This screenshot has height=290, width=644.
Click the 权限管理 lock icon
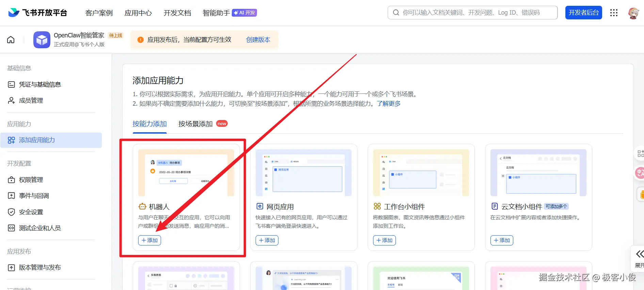(12, 180)
